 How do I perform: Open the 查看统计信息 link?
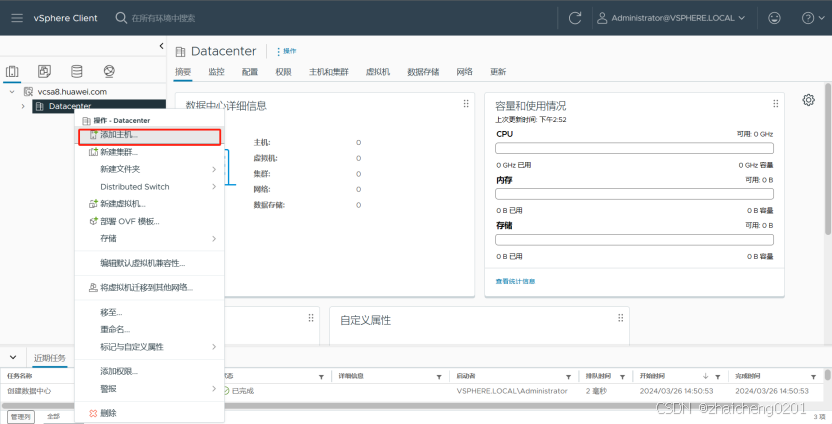coord(515,281)
